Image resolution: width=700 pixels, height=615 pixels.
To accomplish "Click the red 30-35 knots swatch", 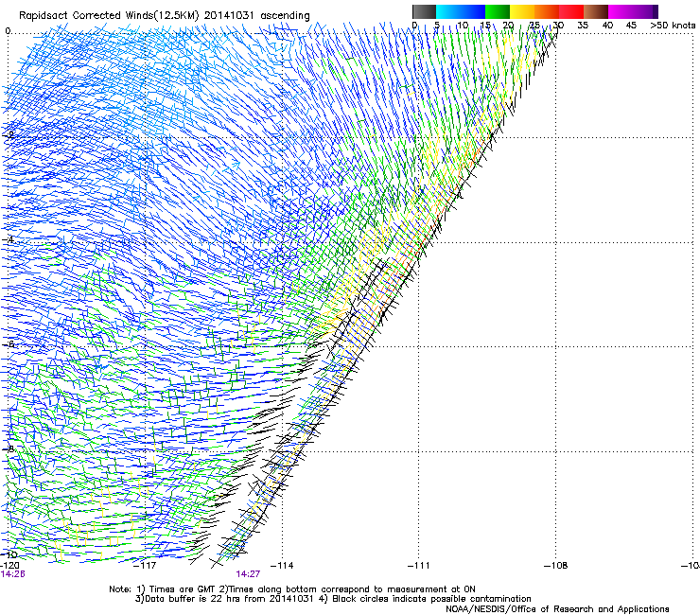I will [x=571, y=11].
